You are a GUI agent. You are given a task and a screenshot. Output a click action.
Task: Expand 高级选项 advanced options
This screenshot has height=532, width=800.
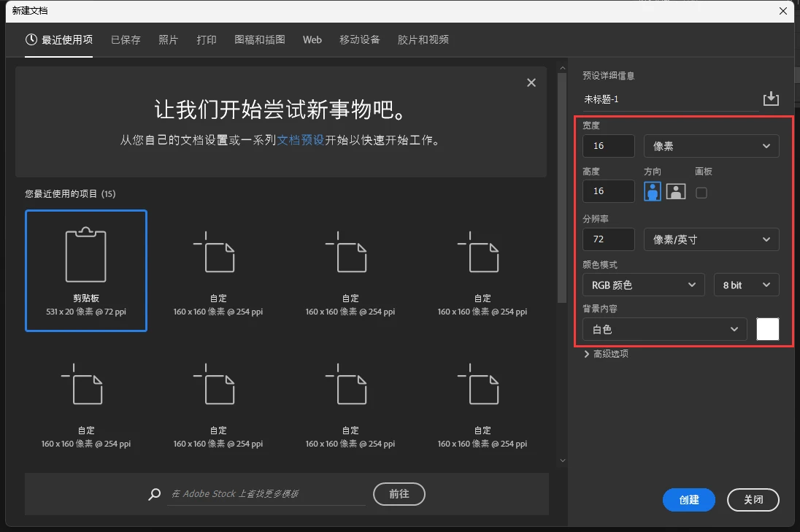coord(606,354)
